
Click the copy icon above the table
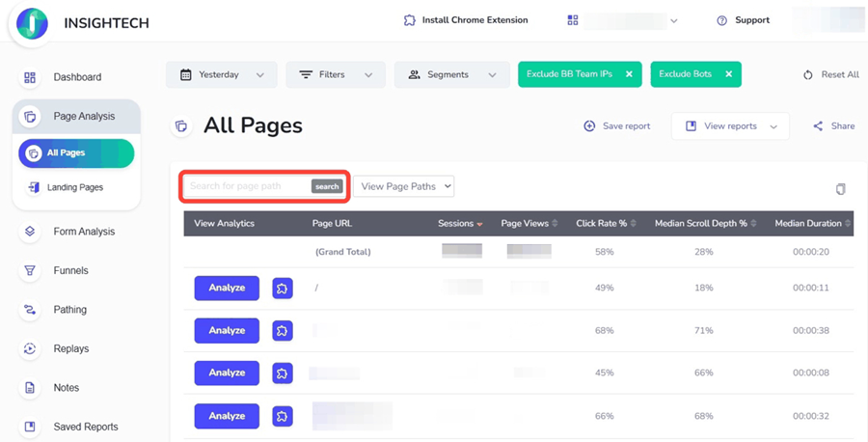click(840, 189)
